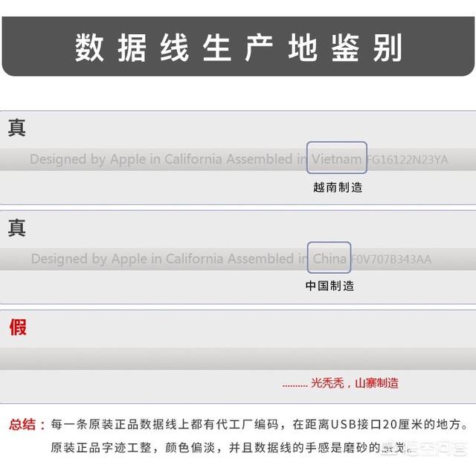Select the boxed word China
The image size is (476, 465).
[329, 259]
